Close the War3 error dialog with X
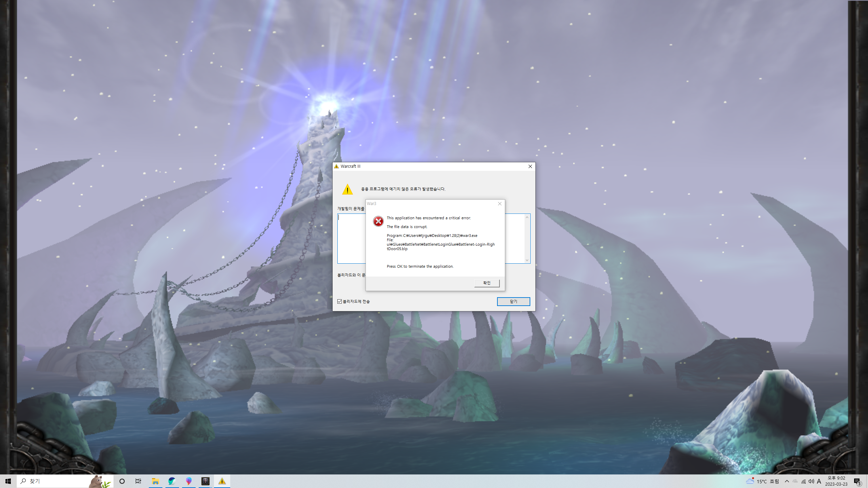The height and width of the screenshot is (488, 868). (x=499, y=204)
